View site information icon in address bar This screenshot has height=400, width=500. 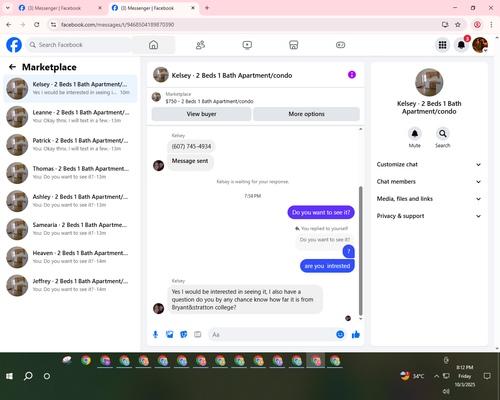click(53, 25)
